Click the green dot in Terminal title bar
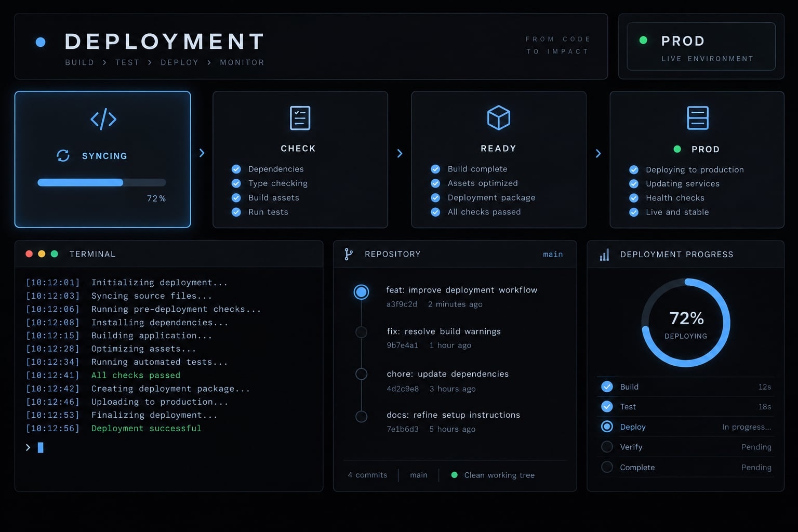 (x=54, y=254)
